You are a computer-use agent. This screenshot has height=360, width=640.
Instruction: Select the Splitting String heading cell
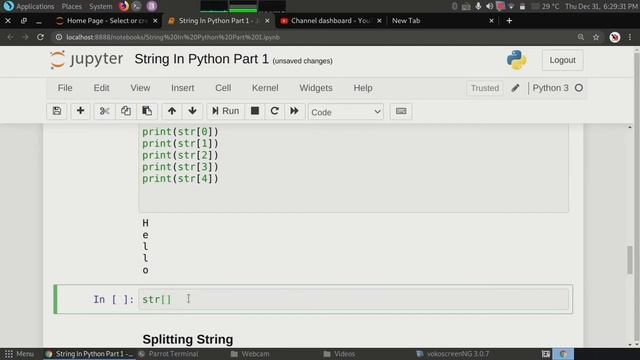tap(188, 339)
